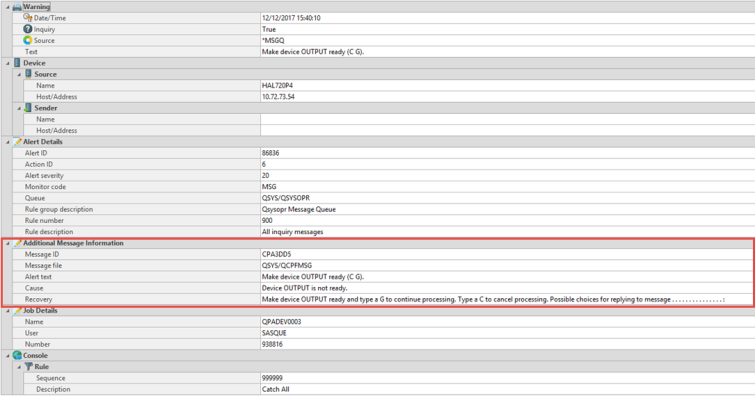Click the Inquiry question mark icon
755x396 pixels.
click(28, 29)
